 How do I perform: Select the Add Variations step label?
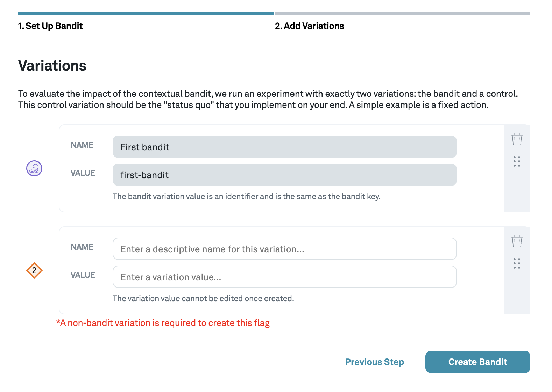point(309,26)
